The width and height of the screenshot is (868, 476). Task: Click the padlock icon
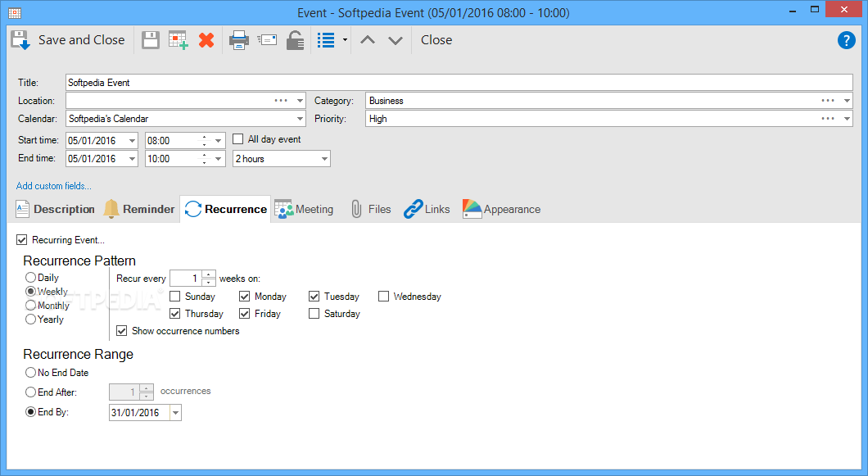pyautogui.click(x=295, y=40)
